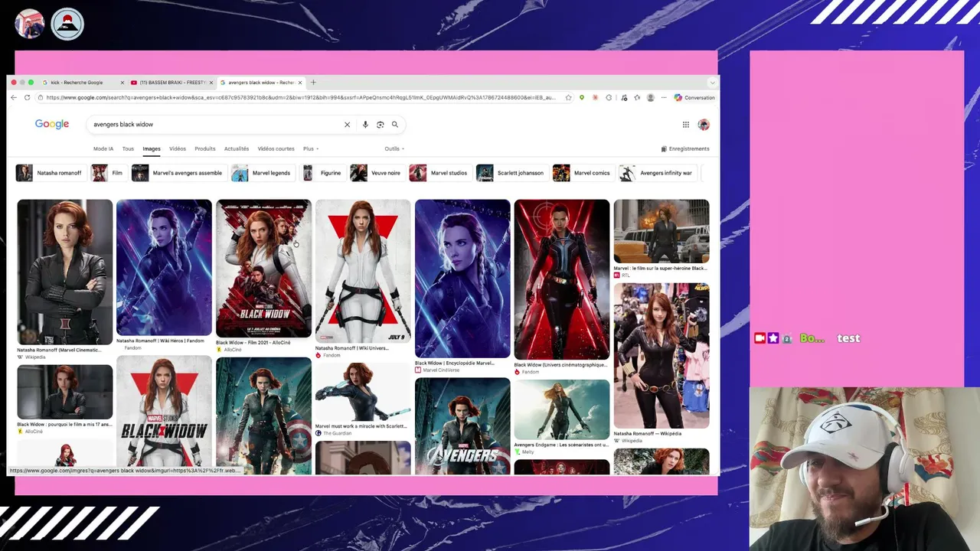
Task: Open the 'Vidéos courtes' results tab
Action: [x=276, y=149]
